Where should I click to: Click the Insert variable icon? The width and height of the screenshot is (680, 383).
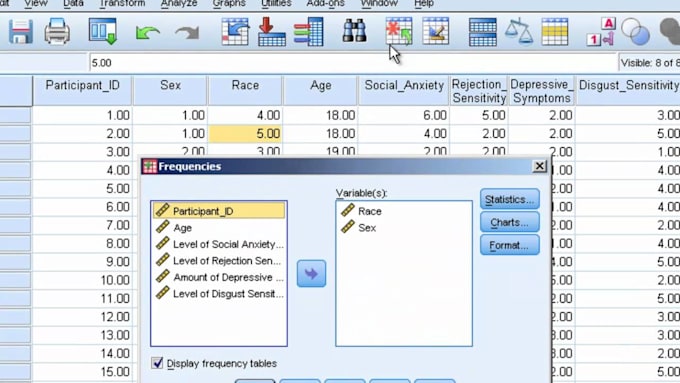[x=435, y=31]
